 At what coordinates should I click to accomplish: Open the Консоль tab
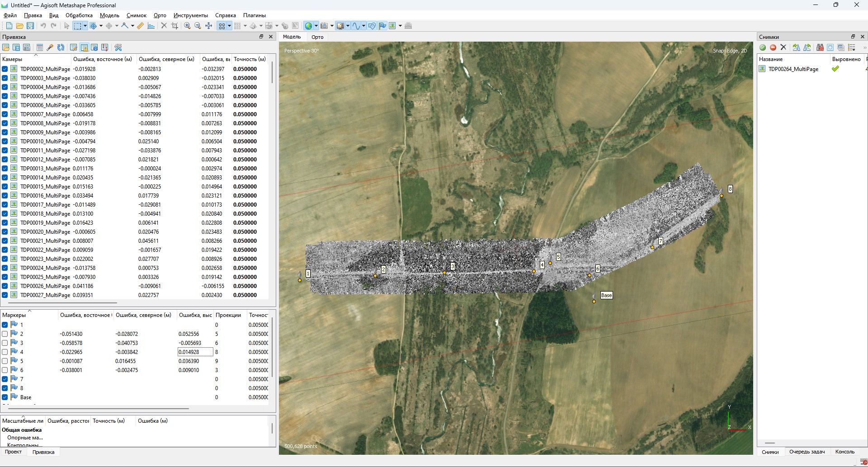coord(844,452)
